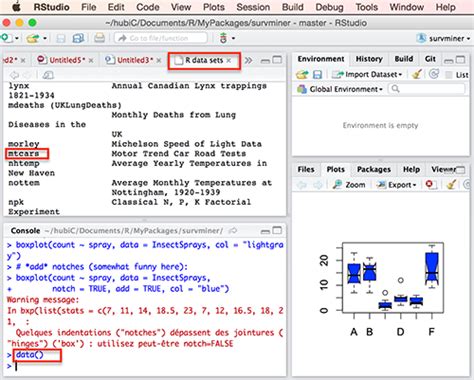The height and width of the screenshot is (380, 474).
Task: Click the broom icon to clear Environment
Action: tap(417, 74)
